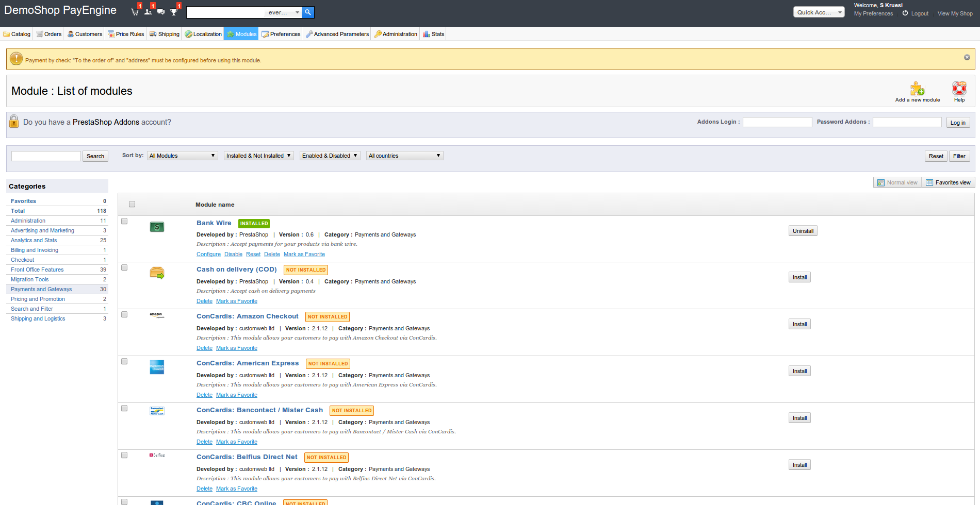Viewport: 980px width, 505px height.
Task: Go to Advanced Parameters menu
Action: [337, 34]
